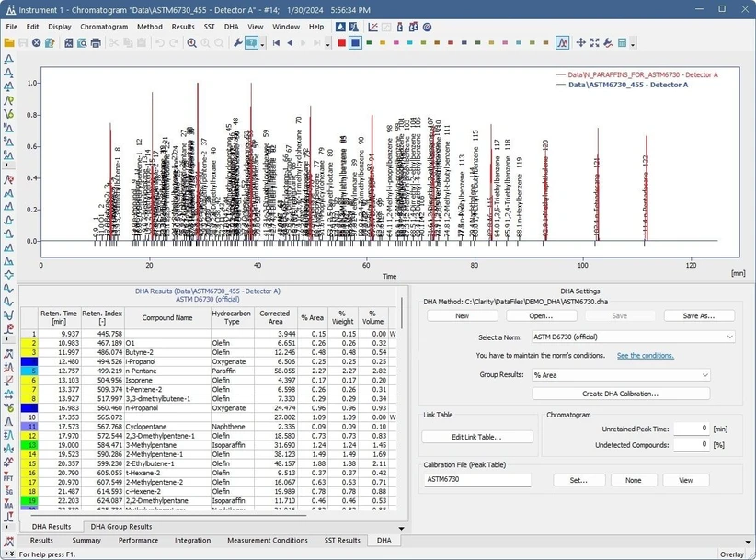Expand the dropdown arrow beside calculator icon
This screenshot has height=560, width=756.
click(x=634, y=43)
